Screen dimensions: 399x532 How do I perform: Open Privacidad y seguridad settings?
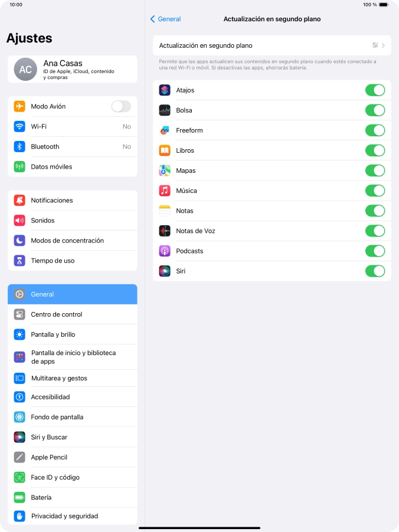[73, 516]
